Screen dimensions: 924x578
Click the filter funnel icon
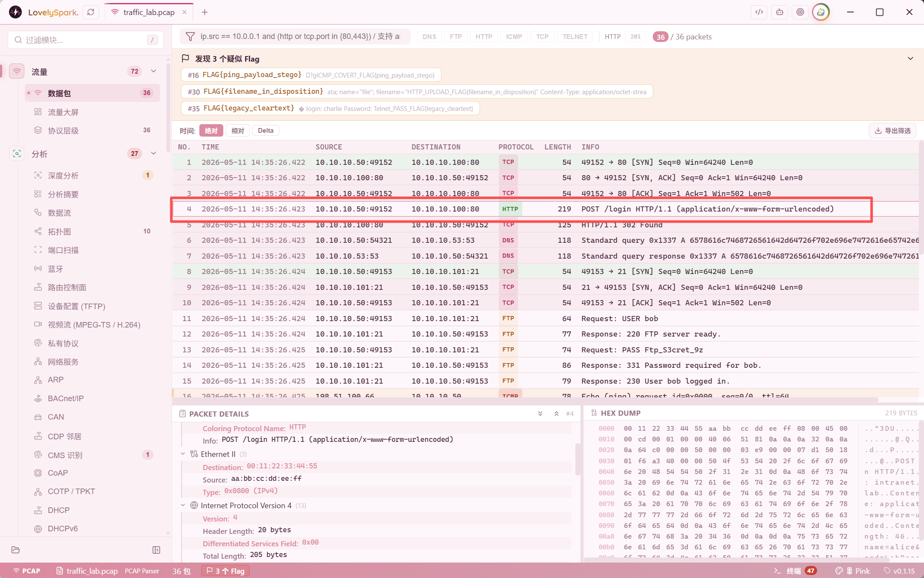click(x=190, y=37)
